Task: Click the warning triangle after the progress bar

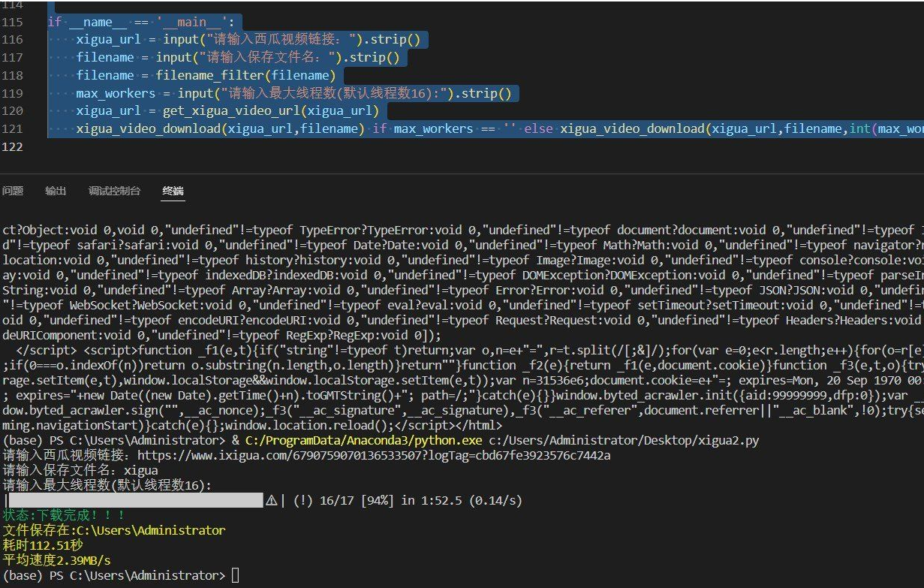Action: 272,501
